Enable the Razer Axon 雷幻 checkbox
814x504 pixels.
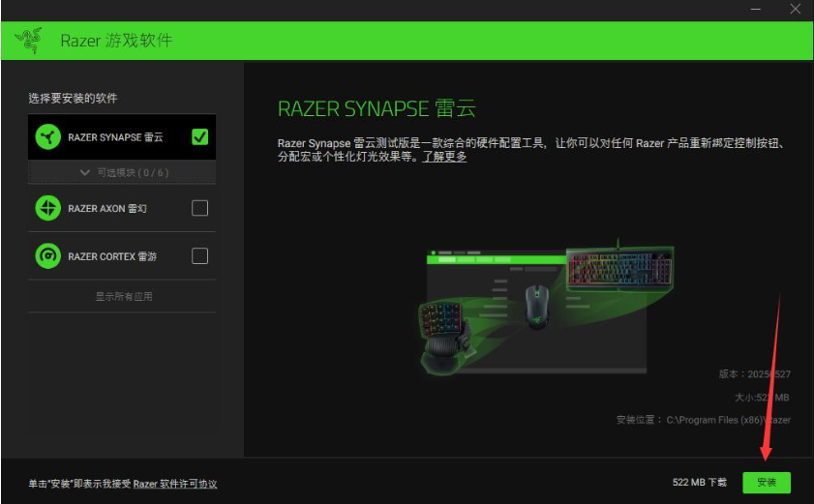[x=199, y=208]
